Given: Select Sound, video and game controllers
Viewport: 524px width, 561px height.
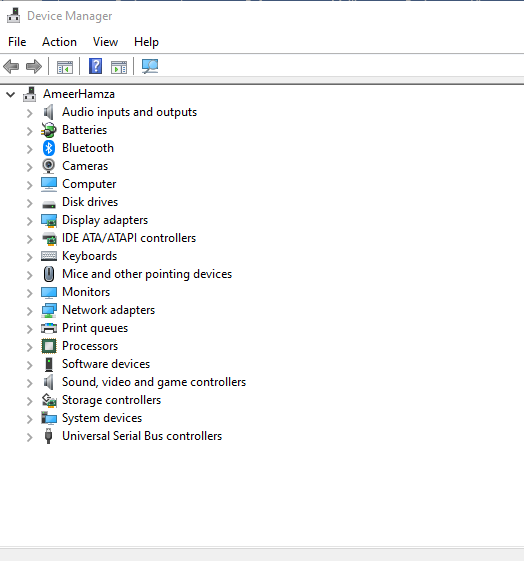Looking at the screenshot, I should pos(154,382).
